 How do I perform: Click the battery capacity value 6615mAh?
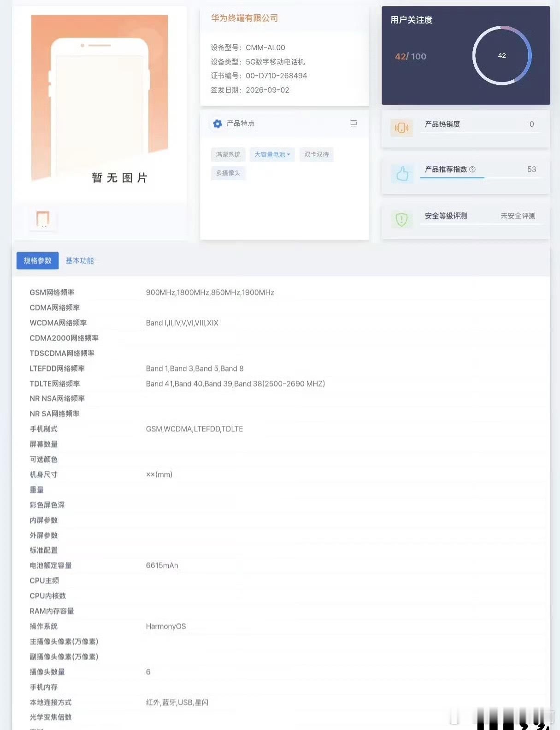point(162,565)
